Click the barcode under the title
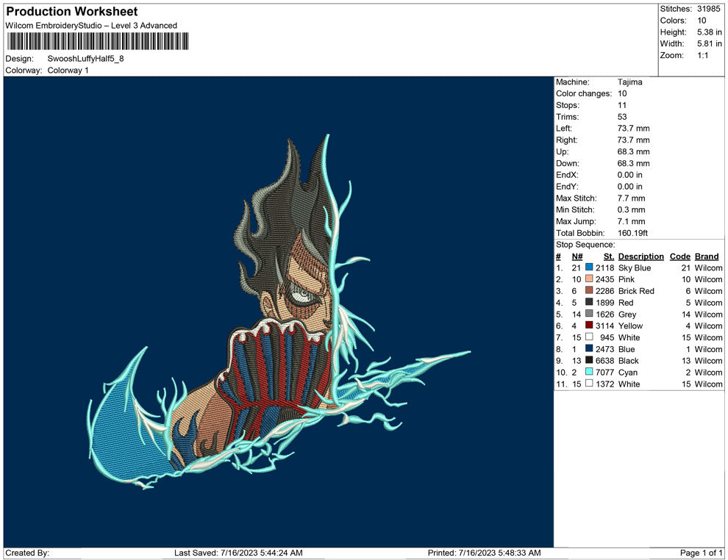 pos(98,41)
